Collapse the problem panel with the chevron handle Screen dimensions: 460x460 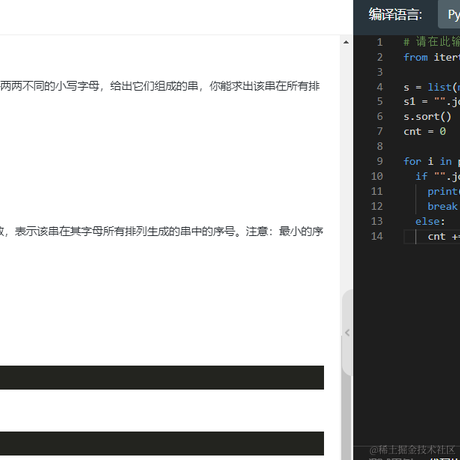pos(347,332)
